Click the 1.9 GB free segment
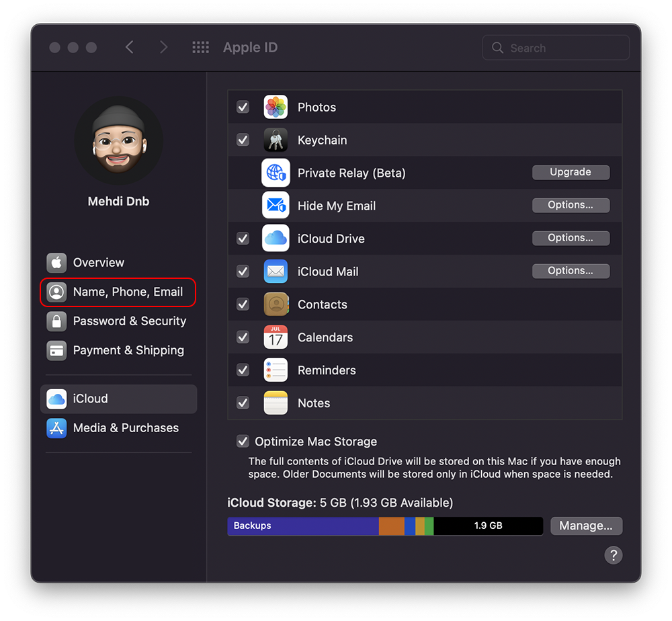672x621 pixels. click(x=488, y=526)
